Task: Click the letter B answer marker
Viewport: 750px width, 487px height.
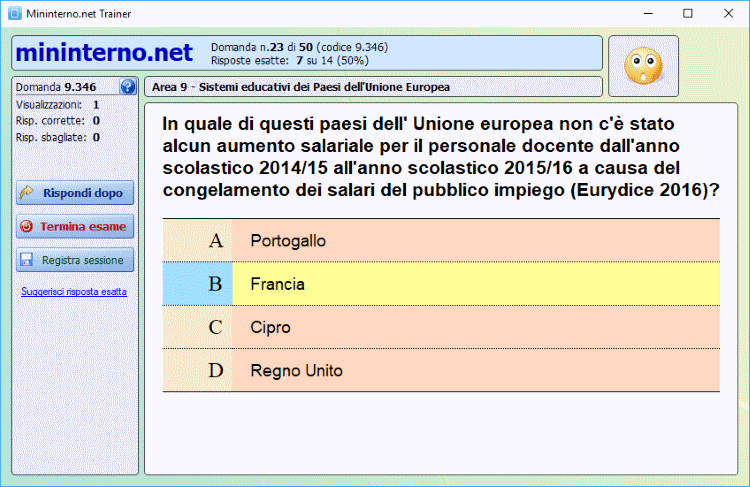Action: click(215, 284)
